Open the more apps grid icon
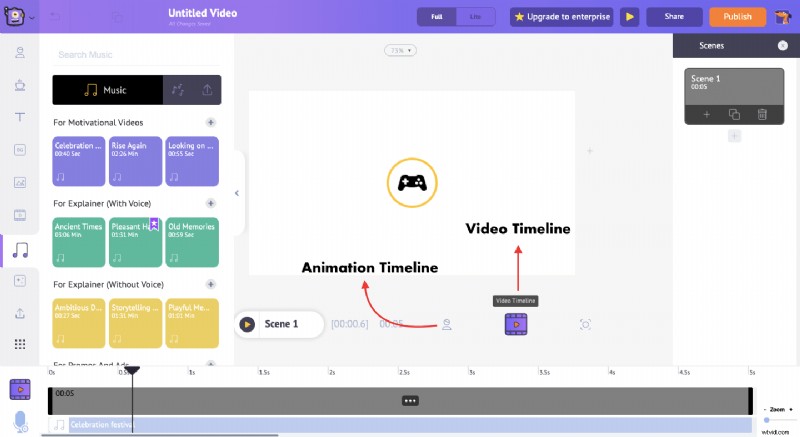Image resolution: width=800 pixels, height=437 pixels. click(x=20, y=344)
